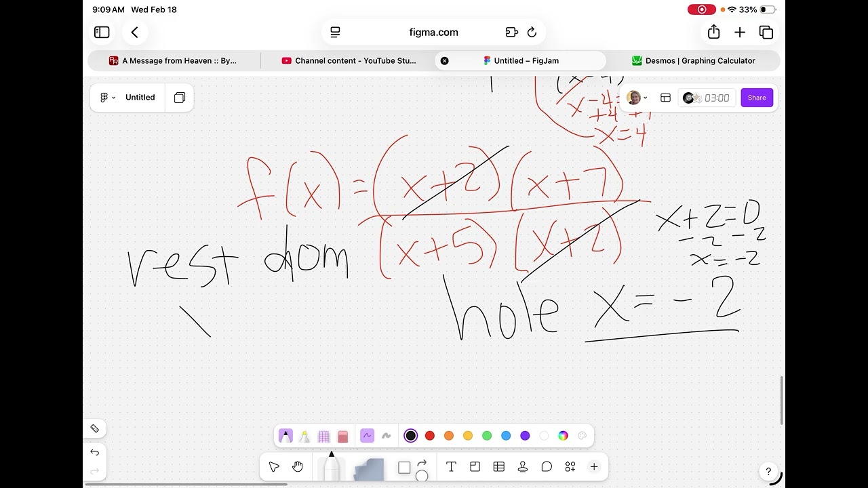Undo the last stroke
The image size is (868, 488).
[x=94, y=452]
